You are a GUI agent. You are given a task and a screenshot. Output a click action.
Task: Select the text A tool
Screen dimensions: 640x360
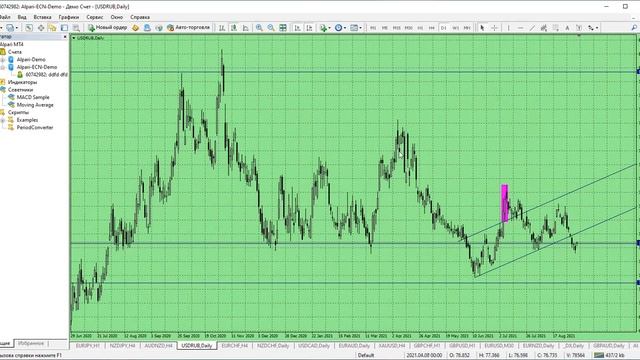(567, 28)
